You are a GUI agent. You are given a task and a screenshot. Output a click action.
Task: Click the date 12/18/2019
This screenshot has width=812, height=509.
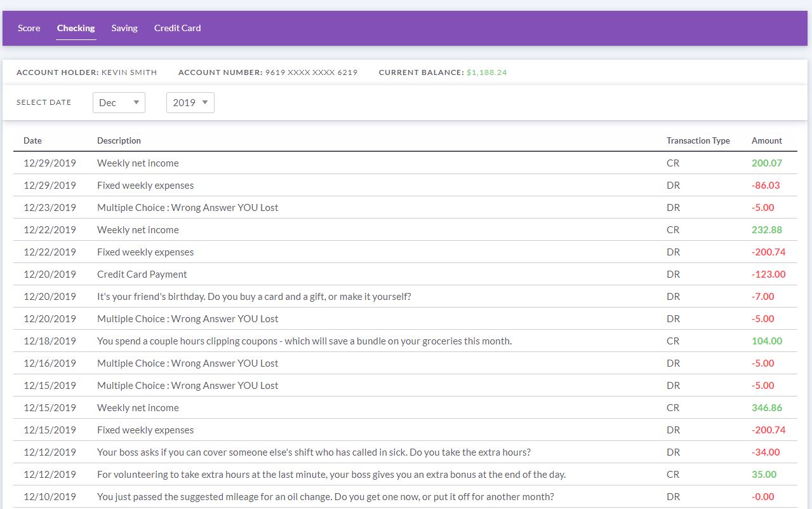[50, 341]
